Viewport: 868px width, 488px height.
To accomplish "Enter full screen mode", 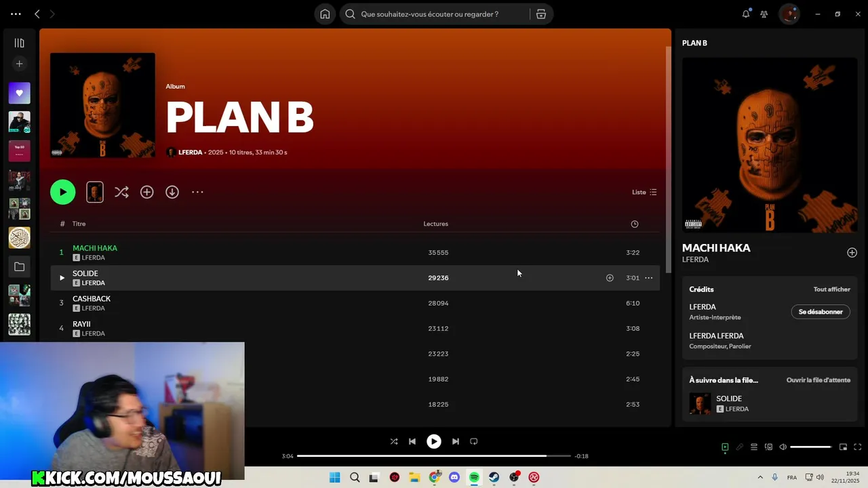I will point(857,447).
